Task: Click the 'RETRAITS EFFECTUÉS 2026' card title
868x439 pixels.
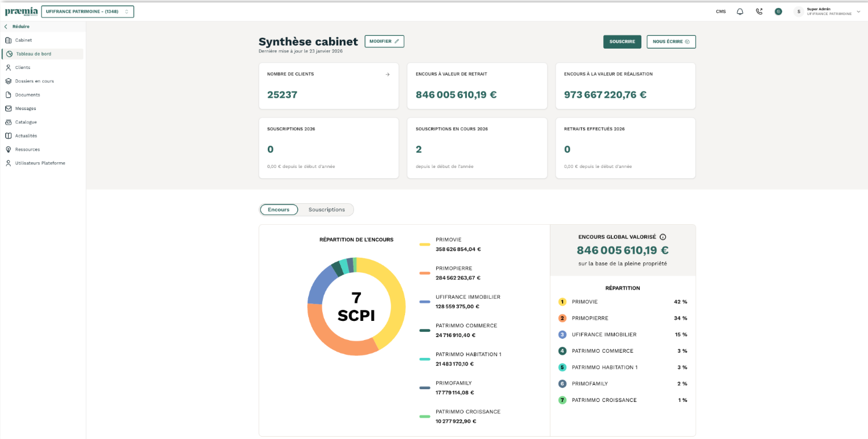Action: 595,129
